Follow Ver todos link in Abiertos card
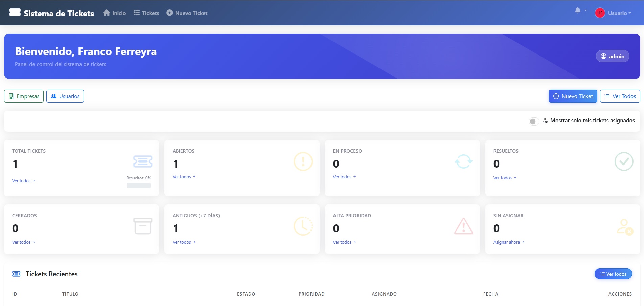The image size is (644, 306). [x=184, y=177]
